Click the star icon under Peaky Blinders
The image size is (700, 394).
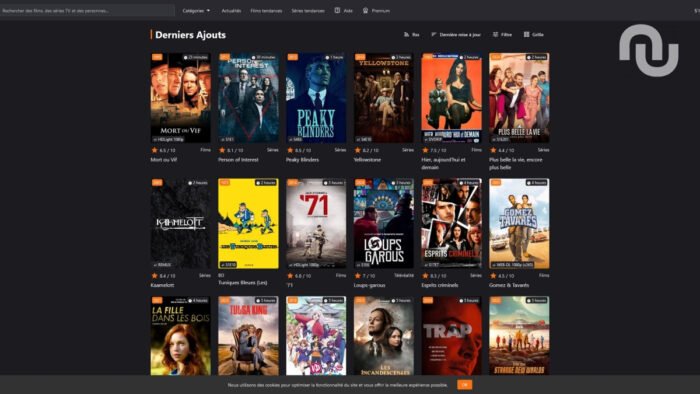290,150
